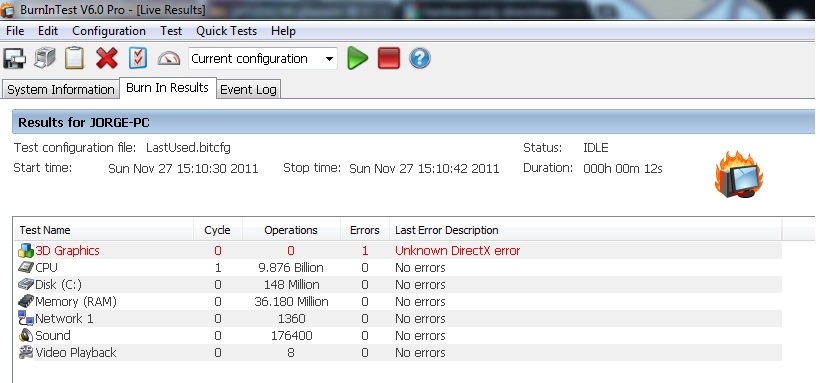The image size is (820, 383).
Task: Click the CPU test row icon
Action: tap(26, 267)
